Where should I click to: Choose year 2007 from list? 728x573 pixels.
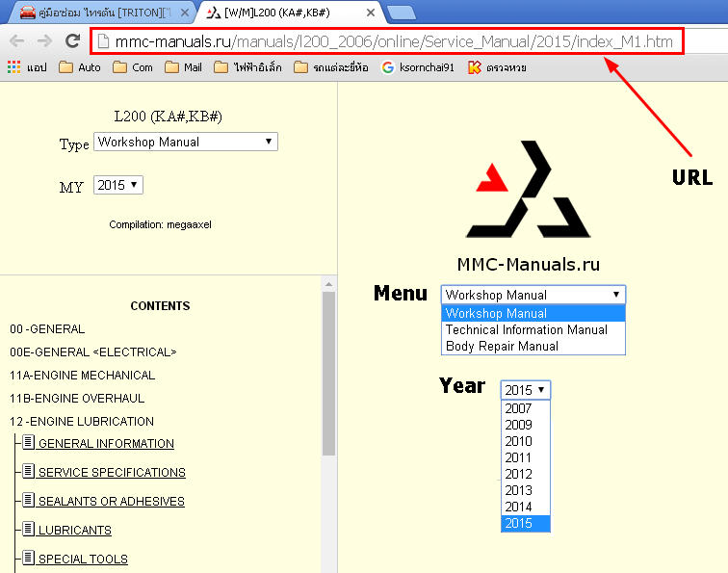click(x=526, y=408)
